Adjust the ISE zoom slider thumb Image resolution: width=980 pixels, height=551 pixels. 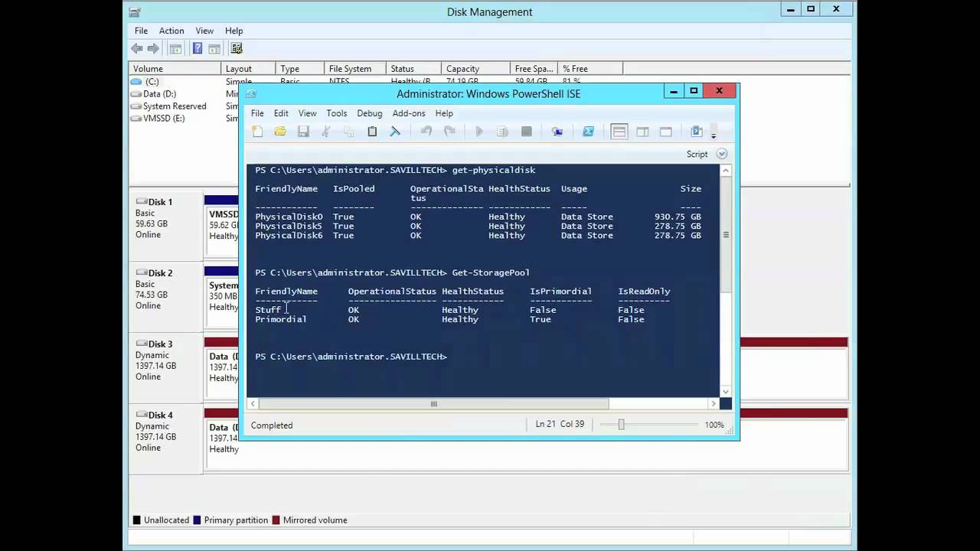[x=621, y=425]
